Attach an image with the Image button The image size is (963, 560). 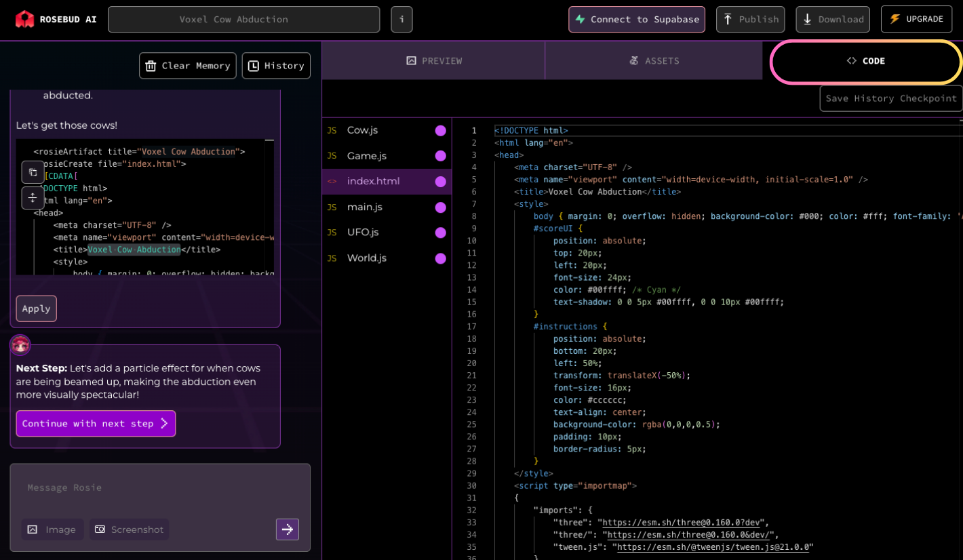(52, 529)
